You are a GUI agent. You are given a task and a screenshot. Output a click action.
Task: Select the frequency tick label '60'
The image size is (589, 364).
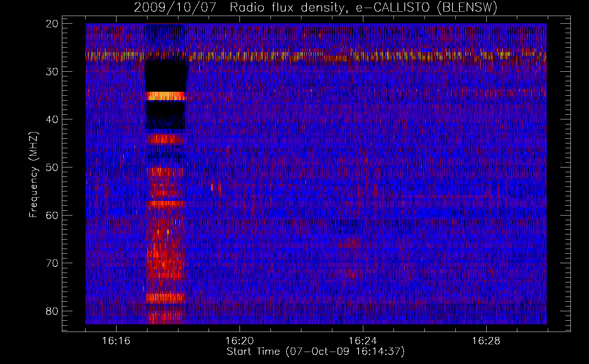(52, 215)
